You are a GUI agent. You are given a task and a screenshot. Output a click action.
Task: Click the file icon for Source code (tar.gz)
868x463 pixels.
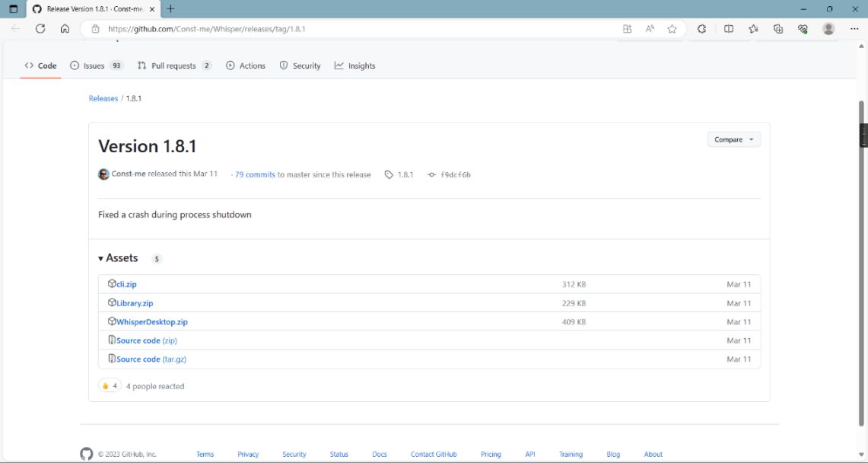coord(112,359)
